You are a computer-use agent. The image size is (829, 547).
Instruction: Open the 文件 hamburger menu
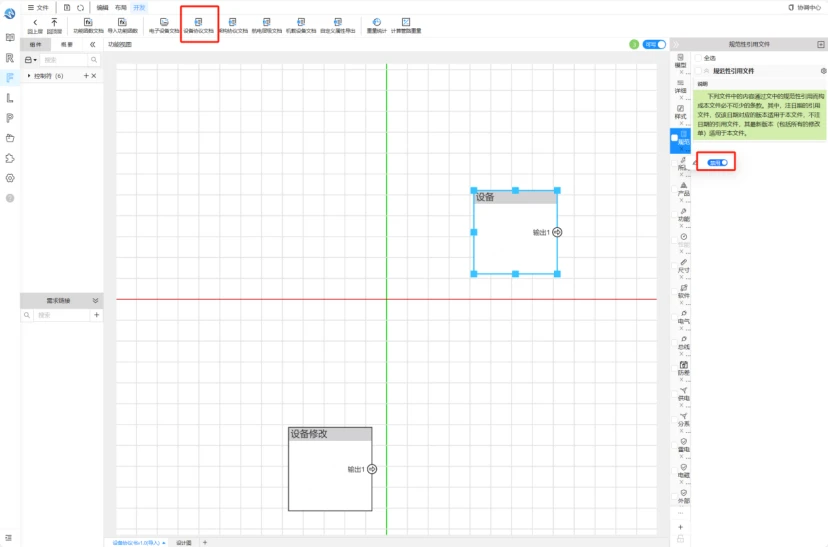click(38, 7)
